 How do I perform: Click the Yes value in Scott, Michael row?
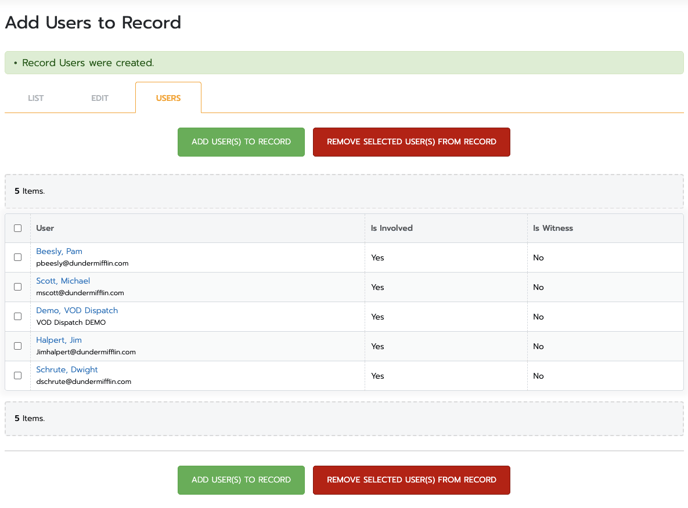pos(377,287)
